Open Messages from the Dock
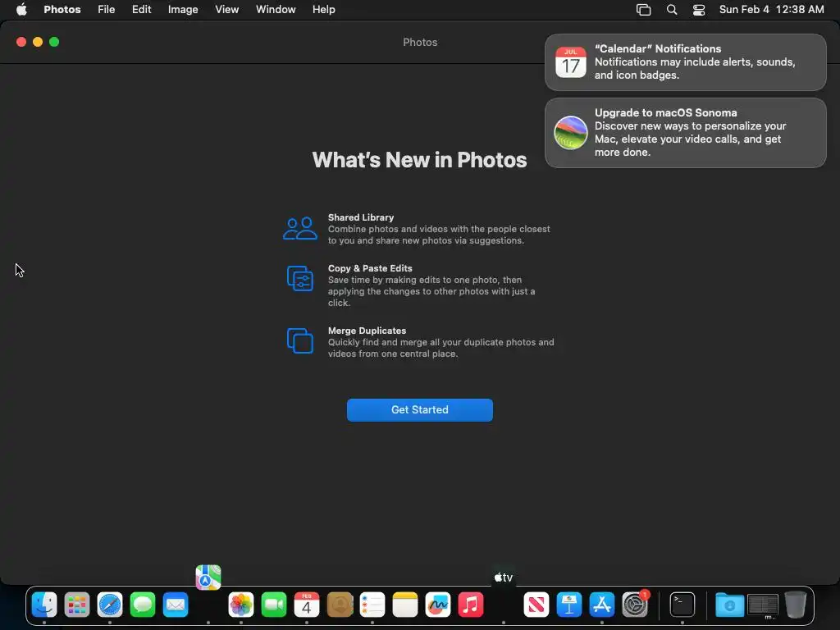840x630 pixels. coord(143,605)
